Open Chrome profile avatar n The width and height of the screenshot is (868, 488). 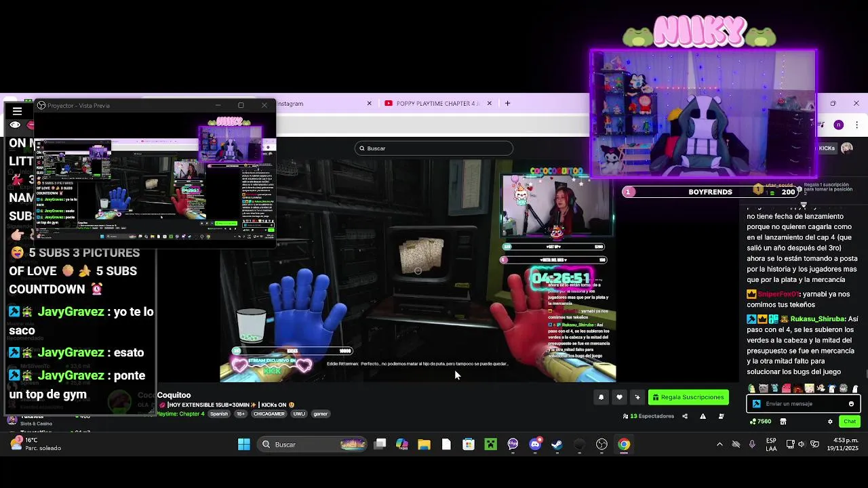point(839,125)
